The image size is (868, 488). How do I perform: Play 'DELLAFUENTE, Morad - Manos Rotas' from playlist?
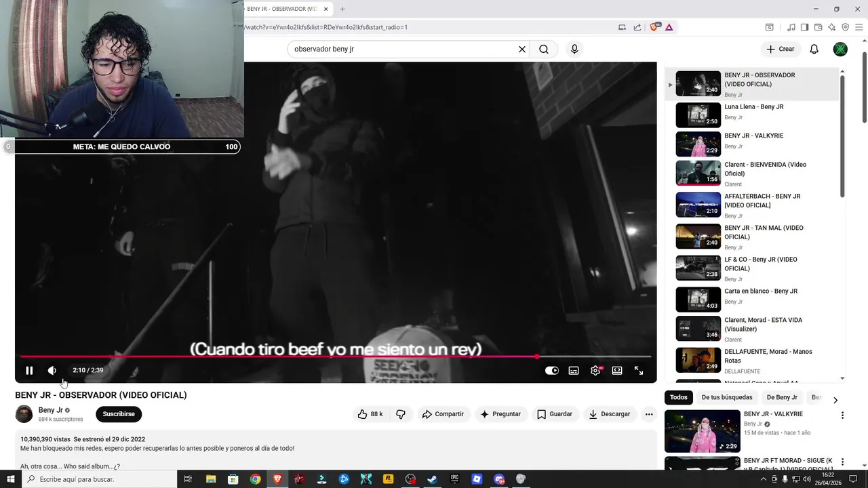tap(751, 361)
